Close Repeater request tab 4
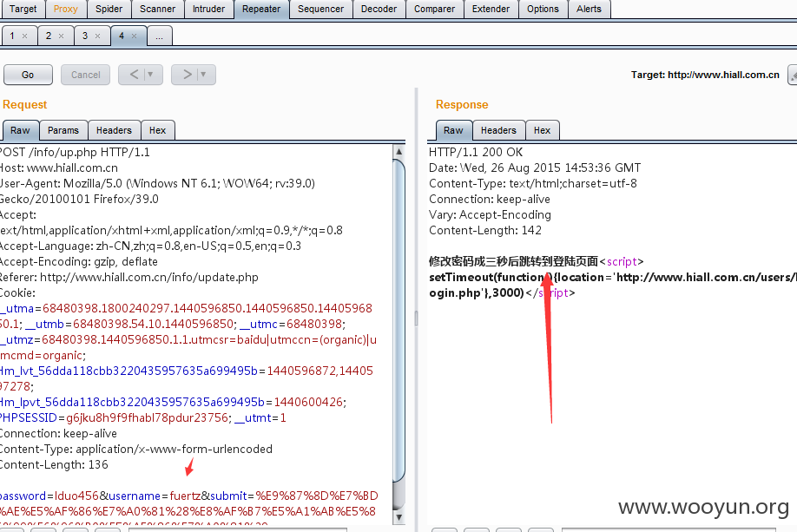 click(x=135, y=36)
